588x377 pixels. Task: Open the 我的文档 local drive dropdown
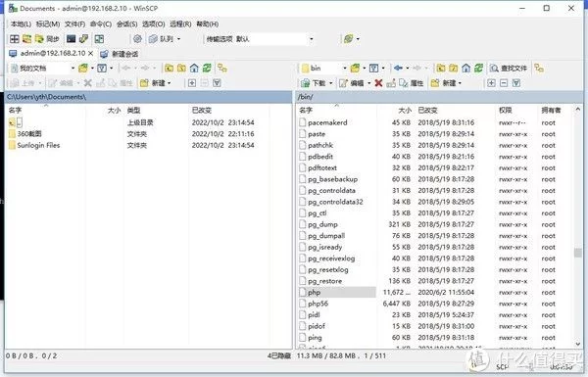click(43, 69)
